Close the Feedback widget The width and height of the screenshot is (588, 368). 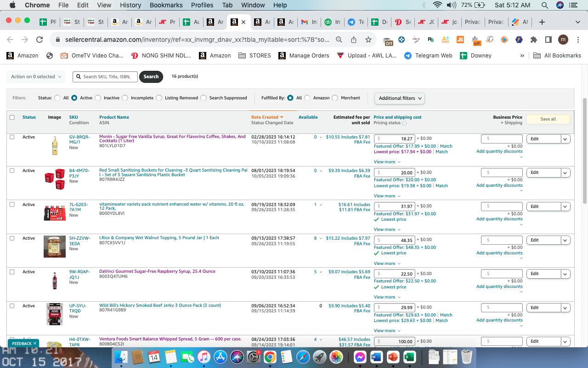(35, 344)
